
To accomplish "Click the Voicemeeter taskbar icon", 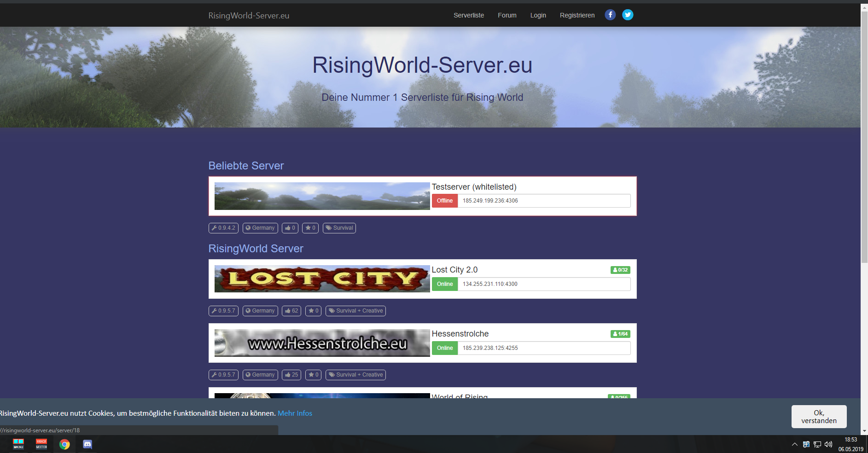I will 41,444.
